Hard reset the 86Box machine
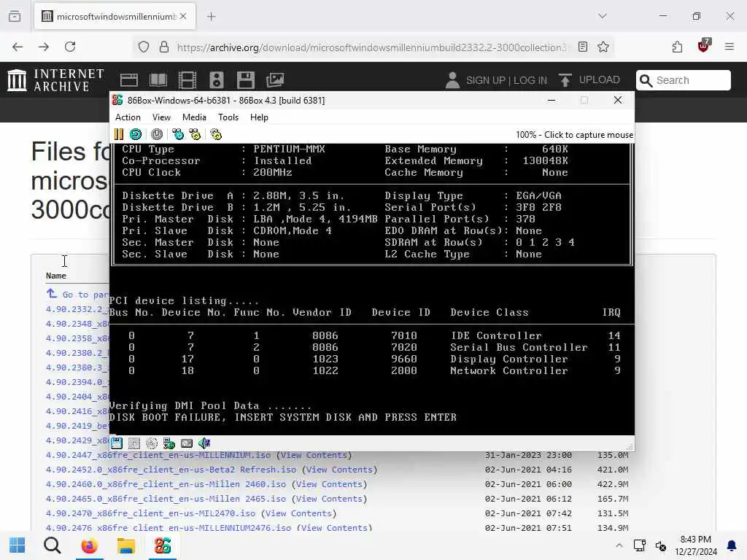 136,135
